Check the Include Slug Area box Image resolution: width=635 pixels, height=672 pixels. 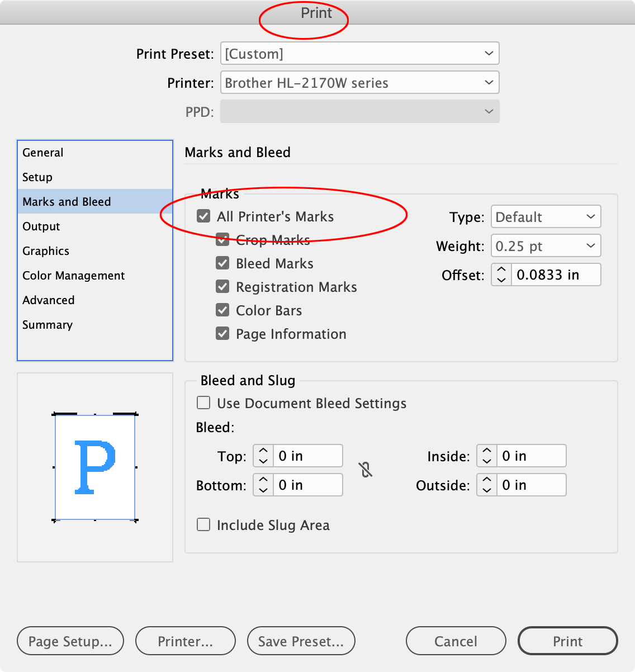[203, 524]
